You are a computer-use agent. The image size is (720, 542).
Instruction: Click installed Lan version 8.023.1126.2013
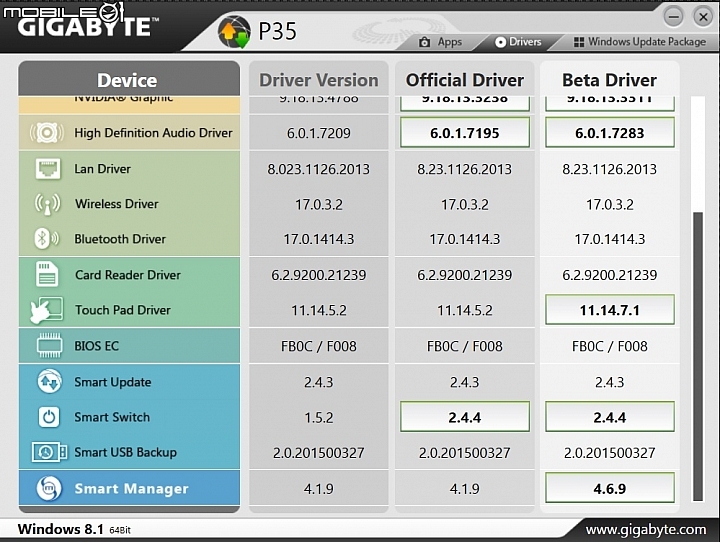[319, 169]
